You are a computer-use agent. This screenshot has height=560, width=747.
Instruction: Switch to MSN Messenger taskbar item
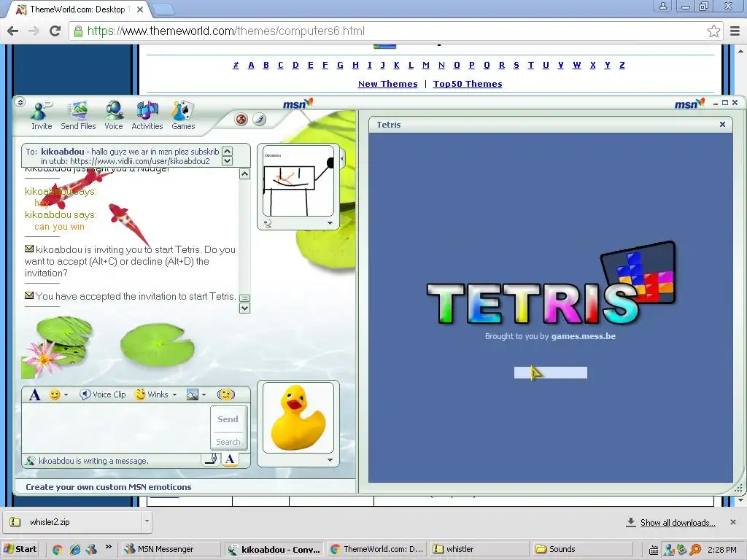coord(170,549)
